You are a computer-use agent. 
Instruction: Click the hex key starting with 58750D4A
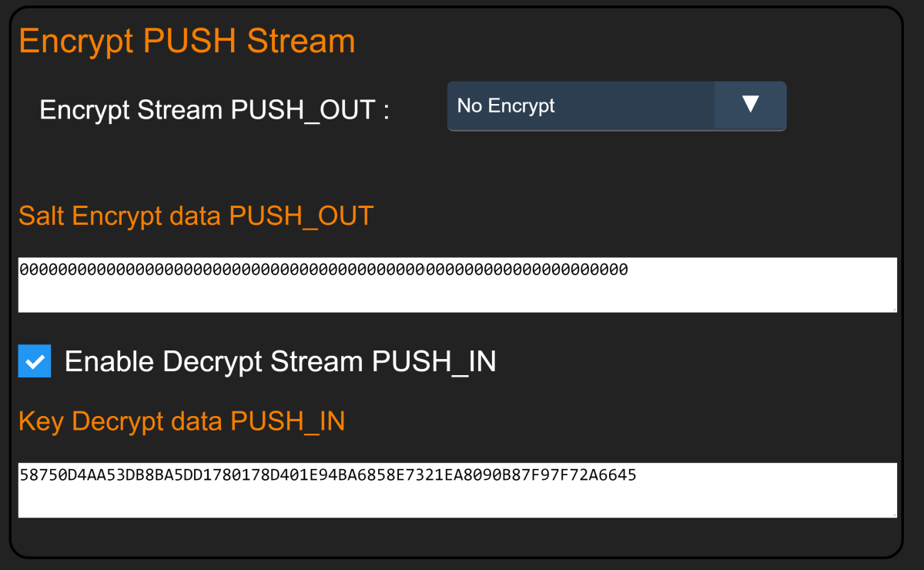327,475
